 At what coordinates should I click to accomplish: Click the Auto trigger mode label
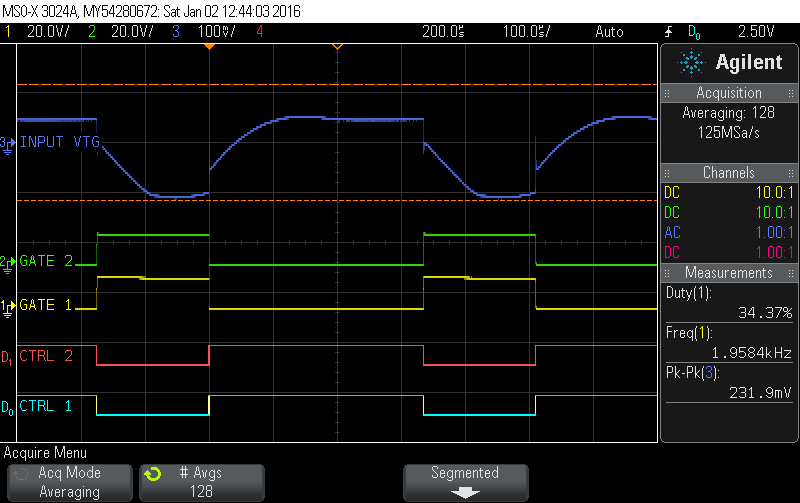pos(609,32)
